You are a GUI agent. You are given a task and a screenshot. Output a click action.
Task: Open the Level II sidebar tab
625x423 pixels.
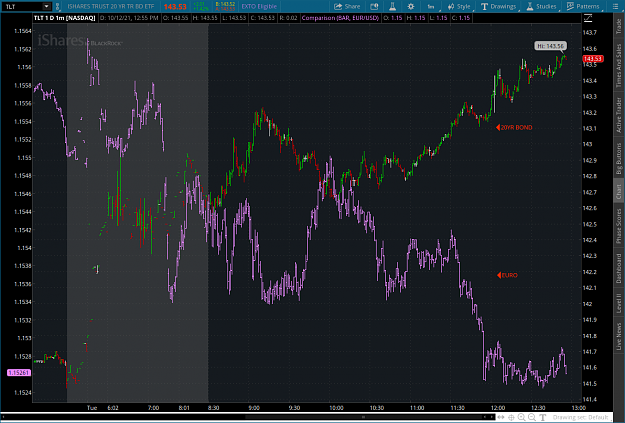click(x=619, y=303)
